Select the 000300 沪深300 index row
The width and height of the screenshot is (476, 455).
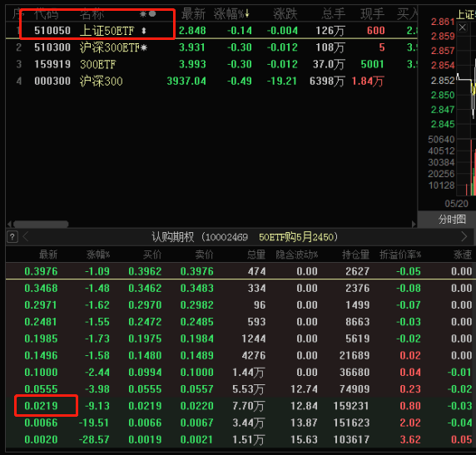(x=211, y=81)
